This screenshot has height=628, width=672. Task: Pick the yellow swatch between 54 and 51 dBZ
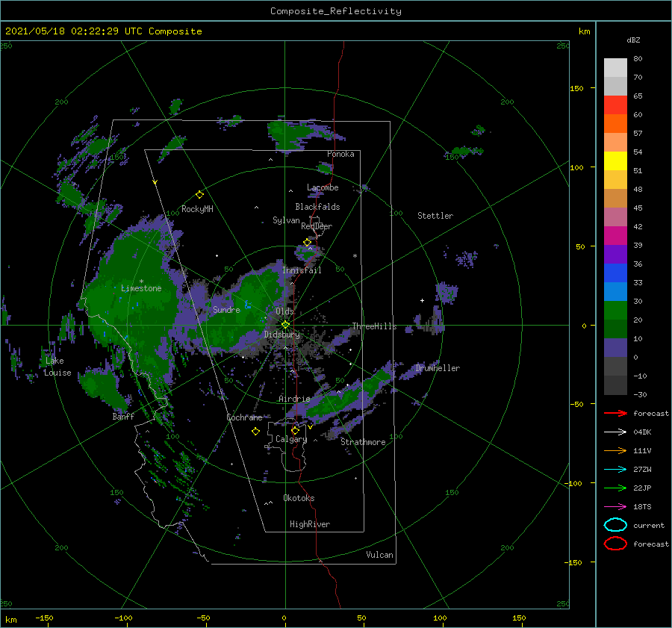coord(615,161)
